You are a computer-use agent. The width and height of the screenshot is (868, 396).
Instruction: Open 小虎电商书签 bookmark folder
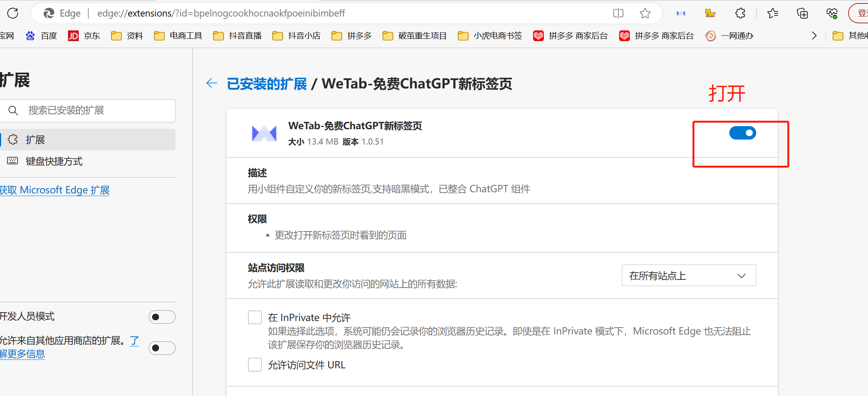(490, 36)
